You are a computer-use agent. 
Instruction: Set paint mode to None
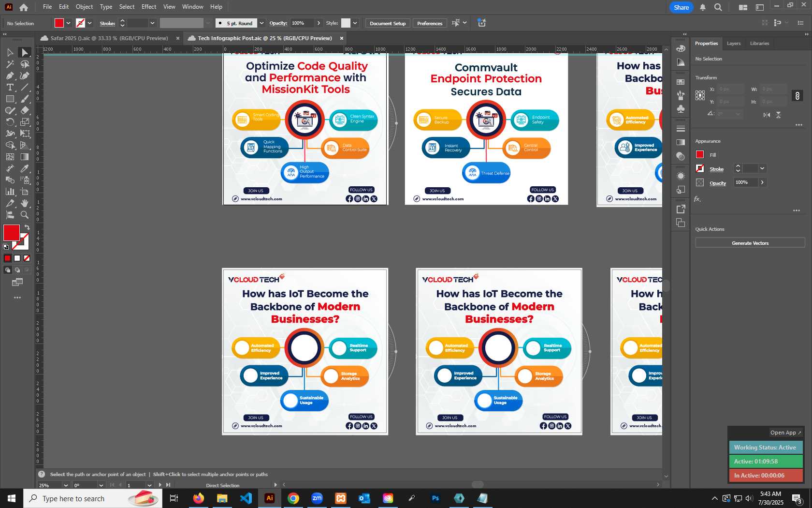point(27,258)
